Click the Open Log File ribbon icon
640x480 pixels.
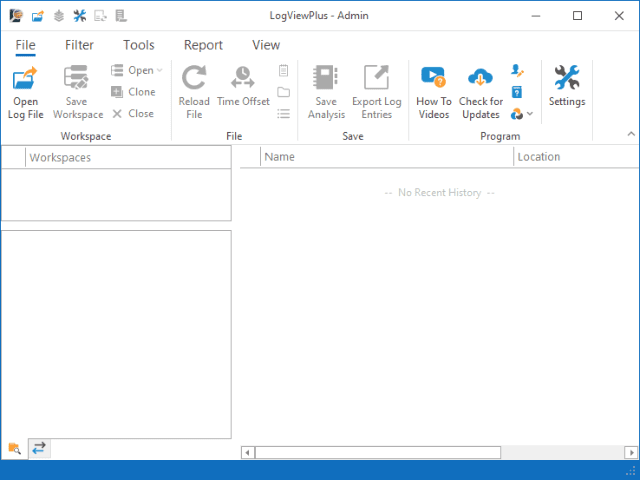[25, 79]
